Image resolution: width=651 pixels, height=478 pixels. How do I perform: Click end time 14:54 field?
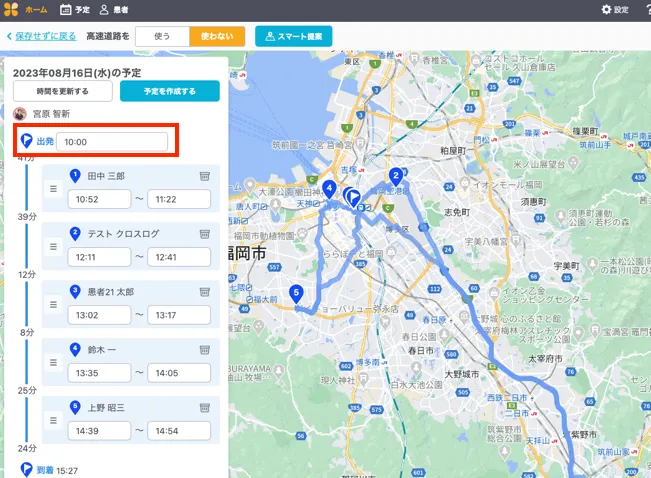179,431
